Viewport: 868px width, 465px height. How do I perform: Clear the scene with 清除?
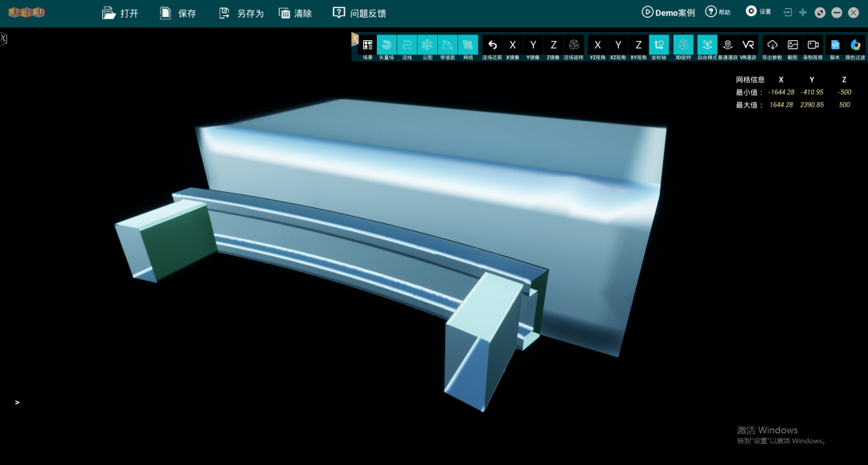(x=296, y=13)
